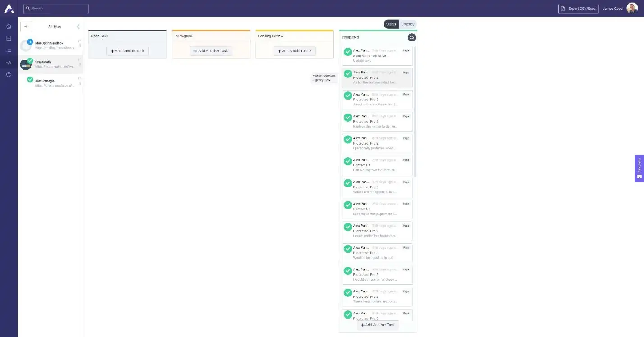
Task: Click the search magnifier icon
Action: (x=27, y=8)
